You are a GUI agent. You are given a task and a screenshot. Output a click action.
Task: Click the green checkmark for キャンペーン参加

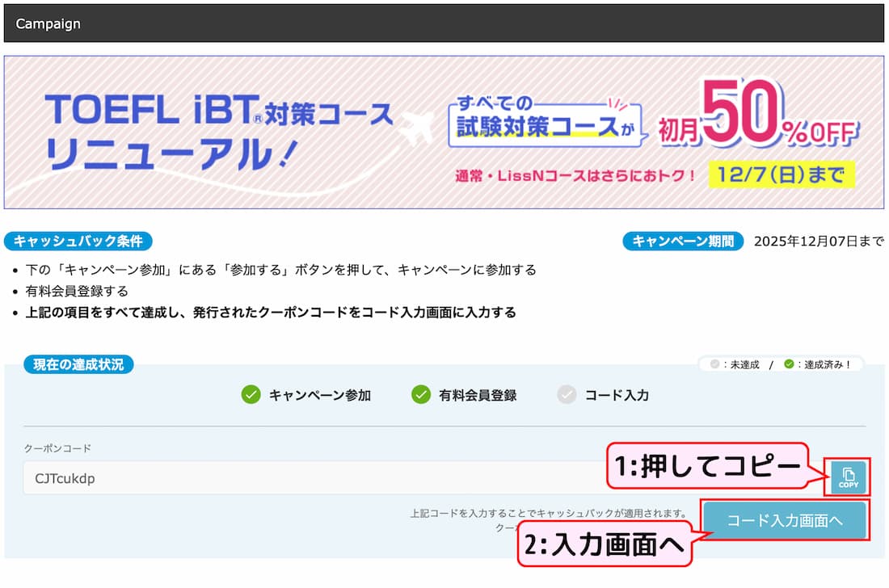(251, 395)
